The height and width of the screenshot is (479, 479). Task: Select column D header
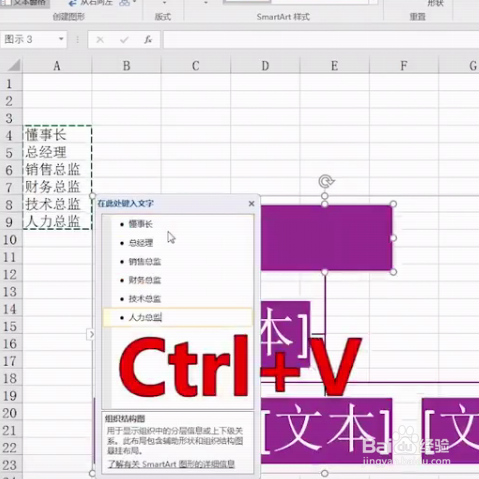tap(265, 66)
